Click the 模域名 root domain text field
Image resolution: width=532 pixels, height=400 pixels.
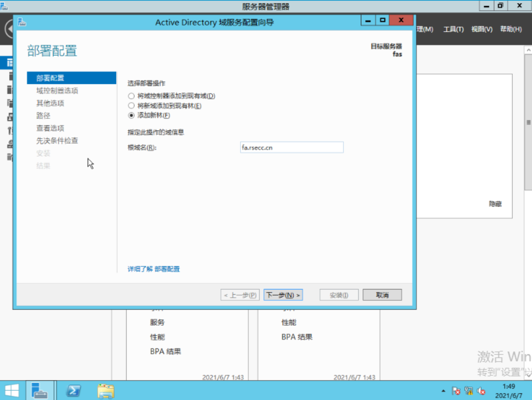[291, 147]
